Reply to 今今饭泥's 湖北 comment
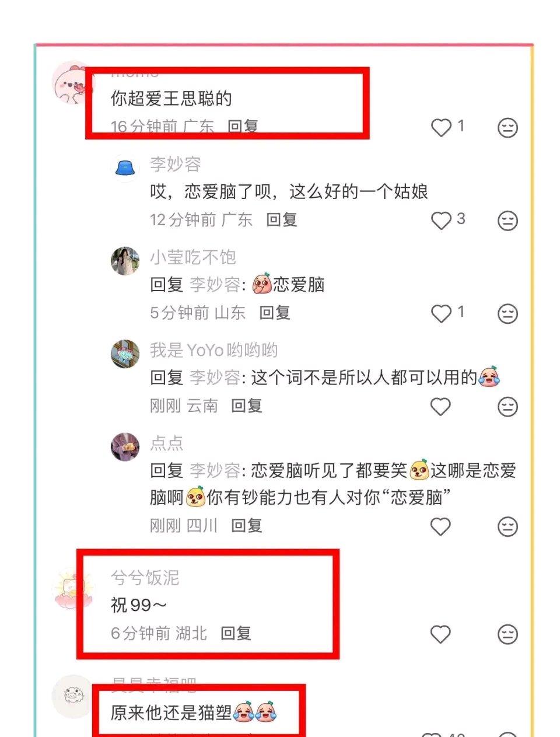This screenshot has width=560, height=737. [236, 633]
